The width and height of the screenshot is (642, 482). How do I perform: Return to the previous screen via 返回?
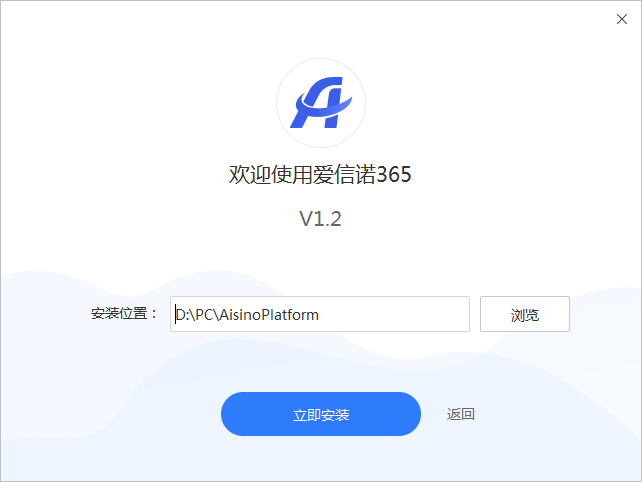pyautogui.click(x=461, y=414)
